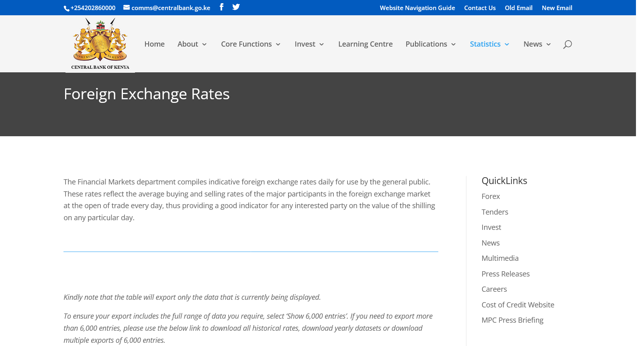This screenshot has height=346, width=644.
Task: Click the phone icon in top bar
Action: point(67,8)
